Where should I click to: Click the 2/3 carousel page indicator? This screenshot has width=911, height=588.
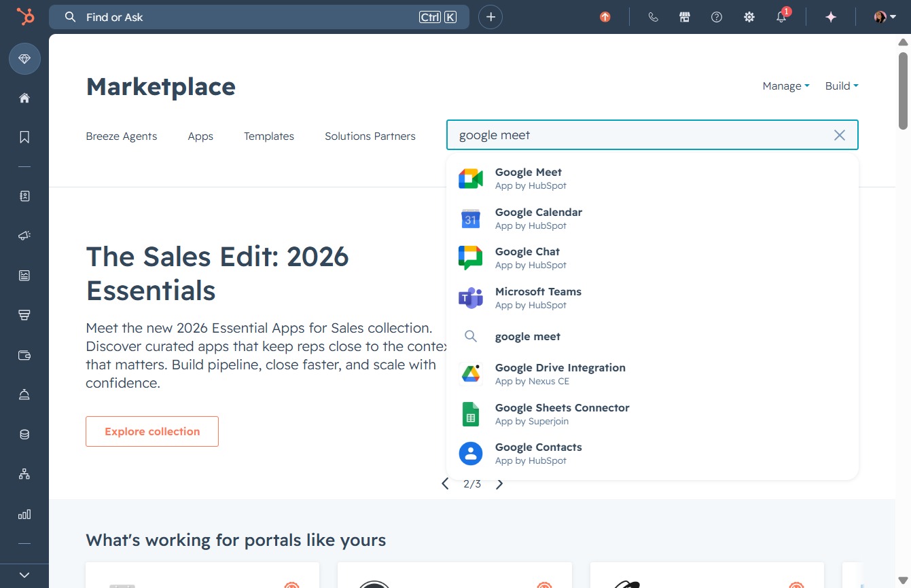tap(472, 484)
